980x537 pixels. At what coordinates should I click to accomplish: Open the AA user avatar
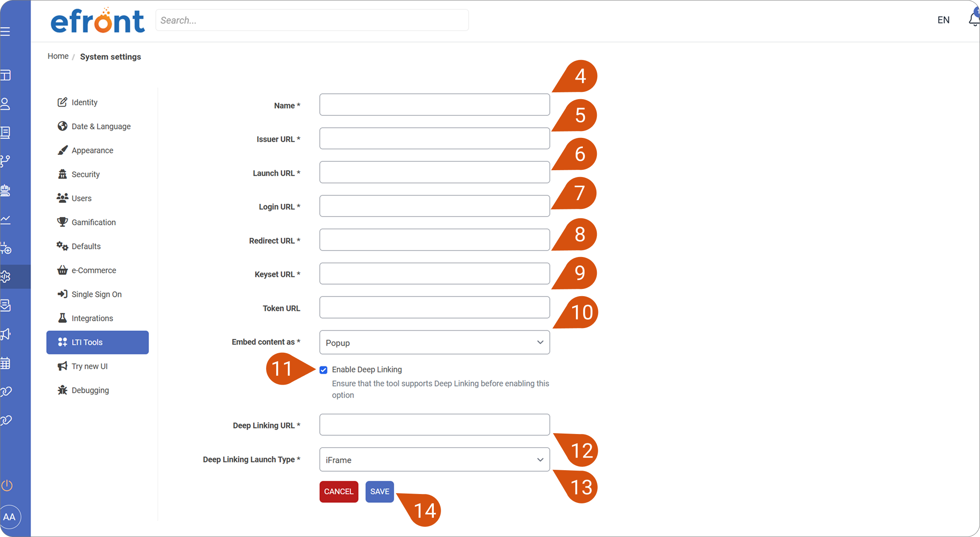tap(10, 517)
